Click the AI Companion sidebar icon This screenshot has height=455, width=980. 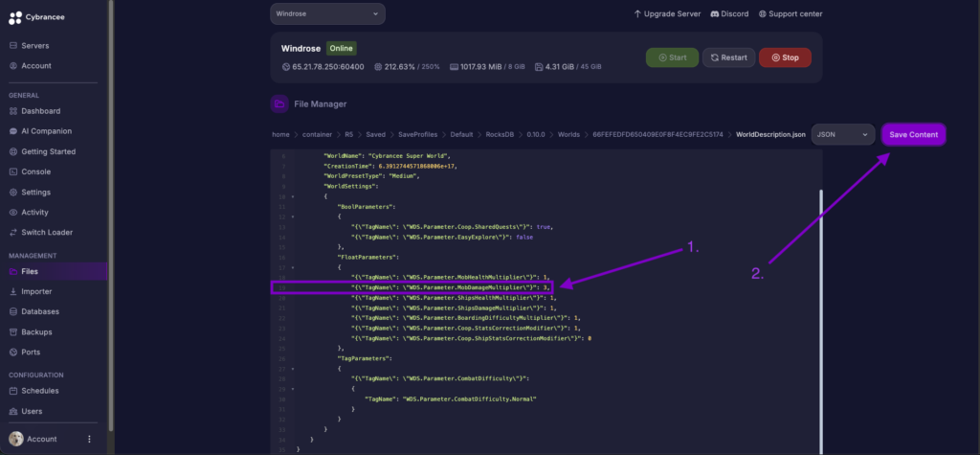[x=13, y=131]
